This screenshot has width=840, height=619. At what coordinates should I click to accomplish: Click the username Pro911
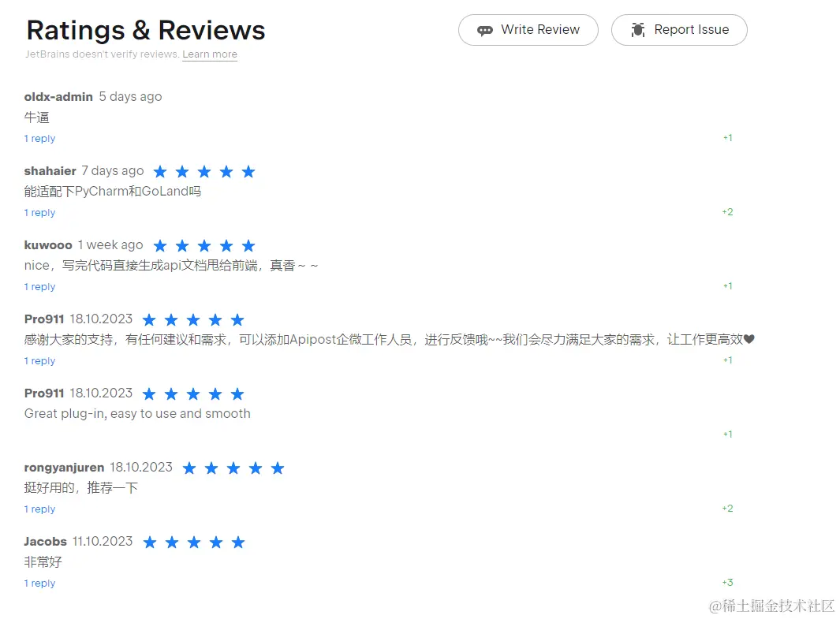(x=43, y=319)
